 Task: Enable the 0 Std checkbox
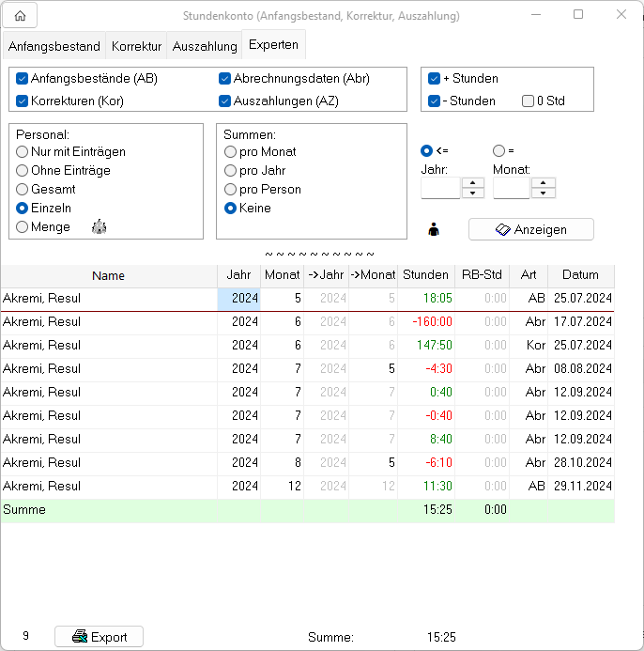coord(528,101)
